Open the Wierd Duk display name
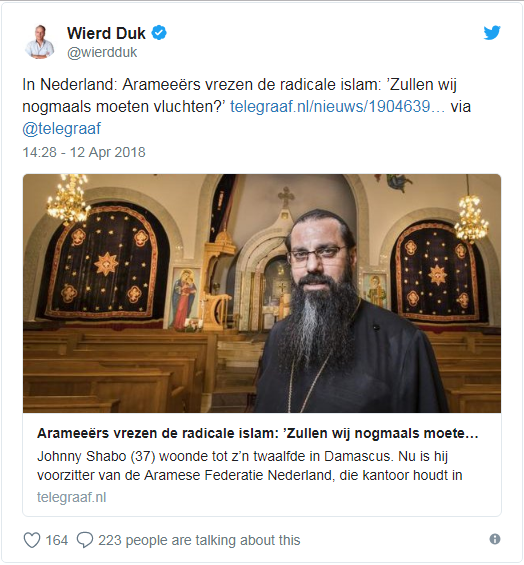The image size is (524, 565). [x=106, y=34]
